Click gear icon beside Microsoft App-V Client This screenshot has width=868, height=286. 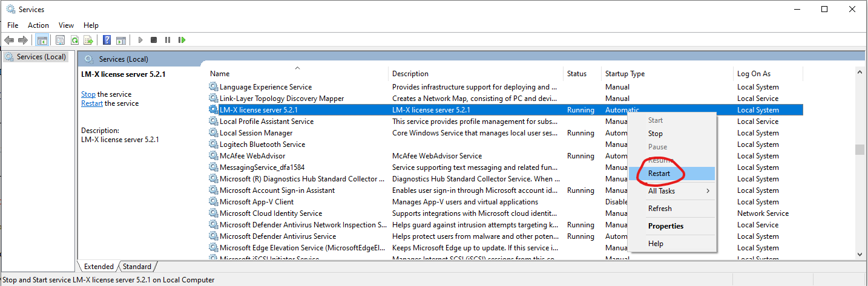pyautogui.click(x=213, y=202)
